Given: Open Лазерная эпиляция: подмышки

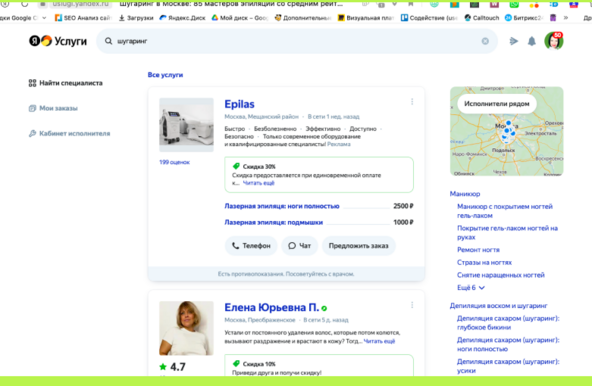Looking at the screenshot, I should pos(273,222).
